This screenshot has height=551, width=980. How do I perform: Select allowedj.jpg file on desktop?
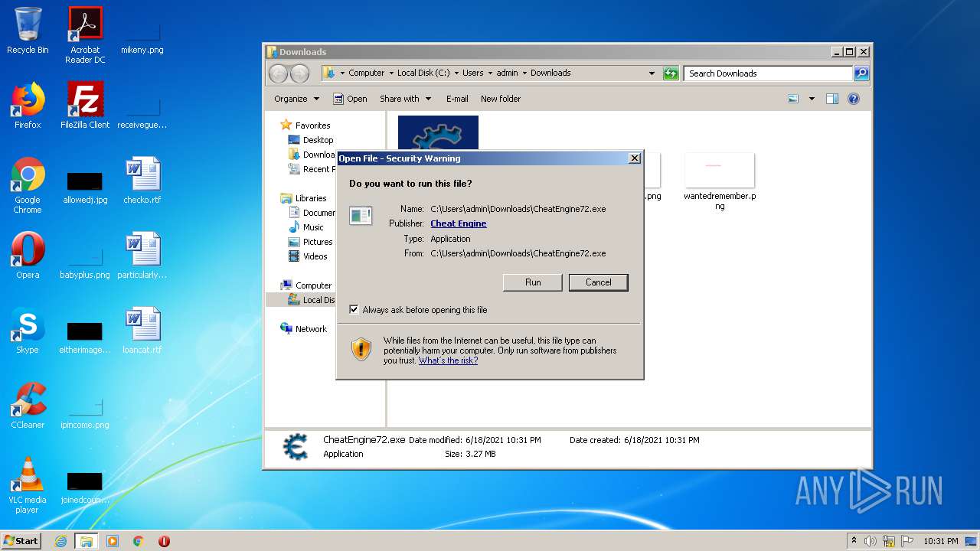coord(85,190)
